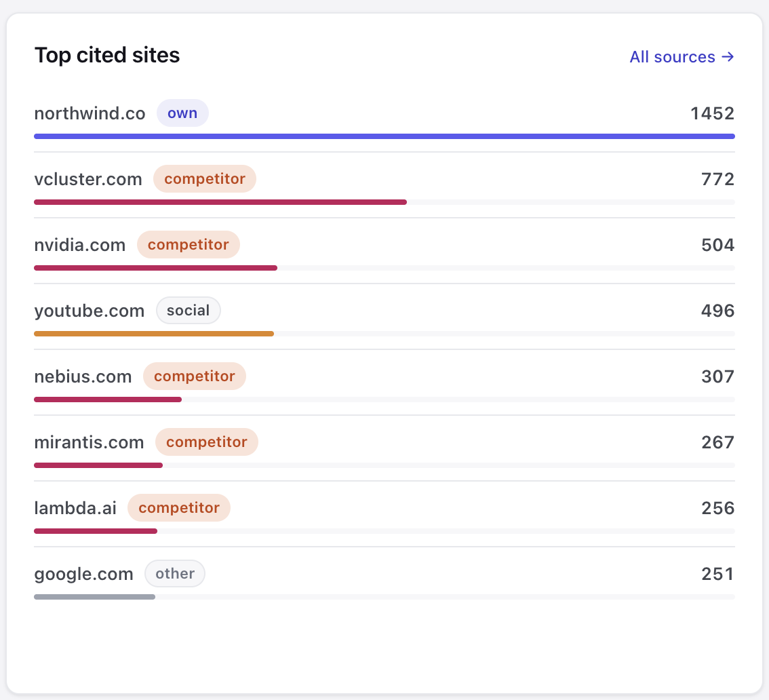Click the 772 citation count
The width and height of the screenshot is (769, 700).
tap(717, 180)
